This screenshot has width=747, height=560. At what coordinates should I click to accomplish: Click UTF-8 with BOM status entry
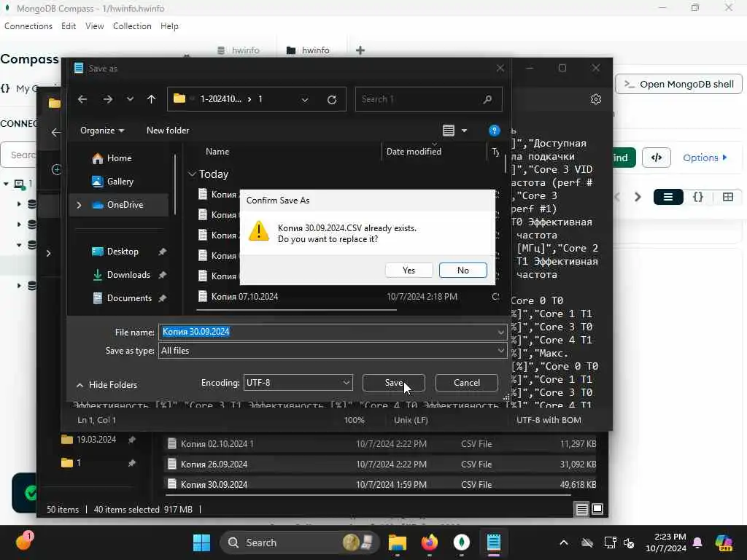(549, 420)
